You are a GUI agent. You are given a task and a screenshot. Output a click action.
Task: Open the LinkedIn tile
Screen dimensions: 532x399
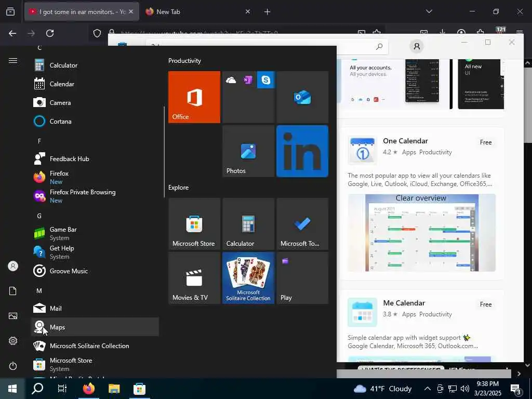[x=302, y=151]
